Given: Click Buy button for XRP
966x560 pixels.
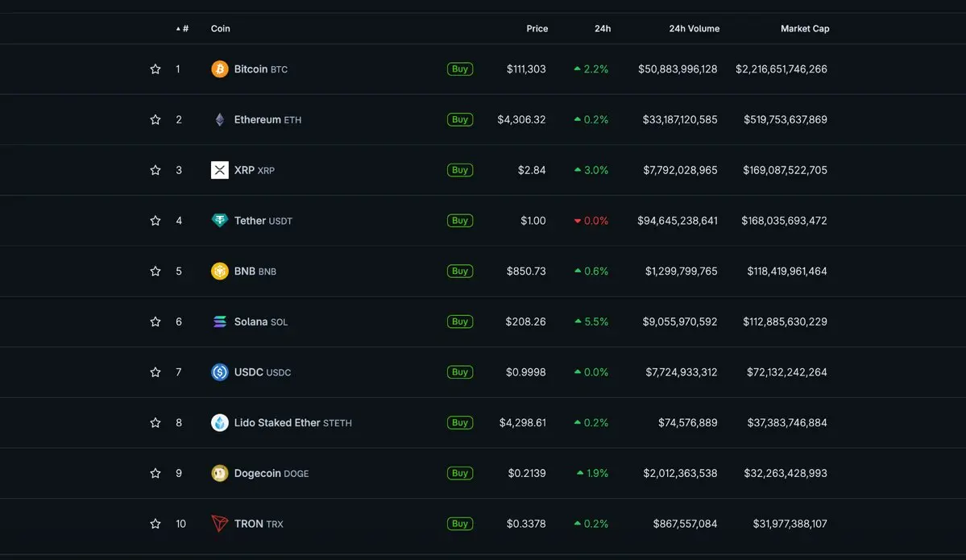Looking at the screenshot, I should click(460, 170).
